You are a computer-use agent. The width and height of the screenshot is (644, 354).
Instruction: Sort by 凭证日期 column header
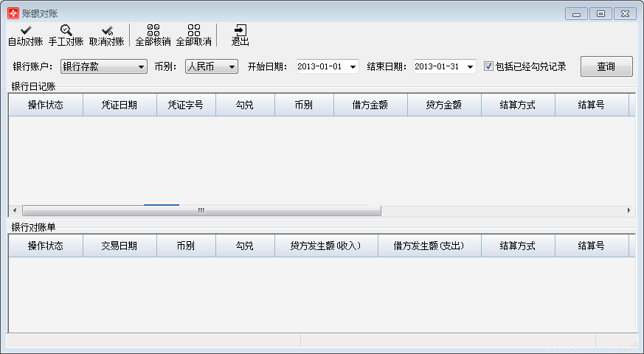click(119, 105)
